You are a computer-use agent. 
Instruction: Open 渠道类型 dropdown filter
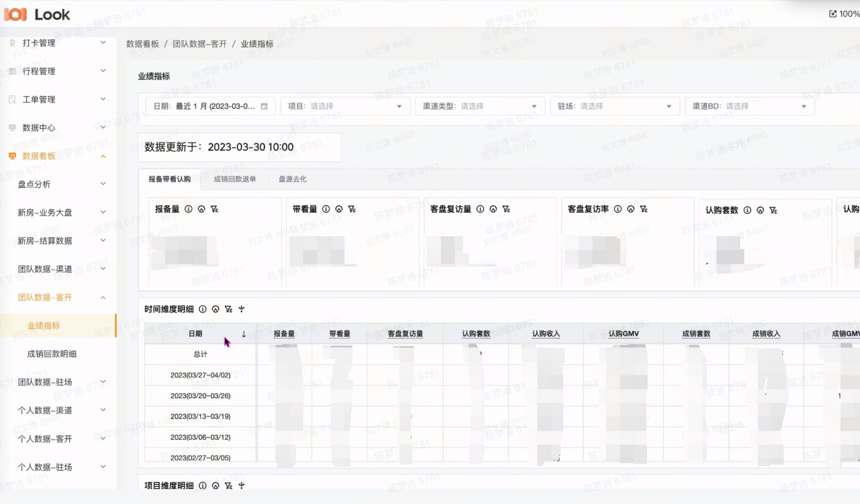click(480, 106)
